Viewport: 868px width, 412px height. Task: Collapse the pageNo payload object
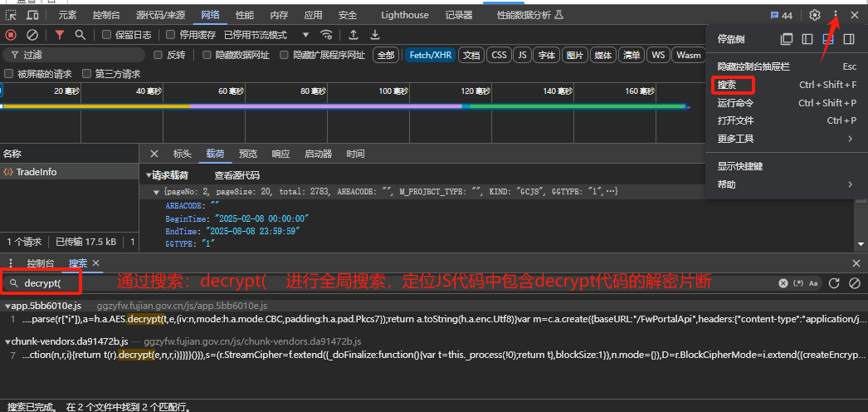(x=157, y=192)
